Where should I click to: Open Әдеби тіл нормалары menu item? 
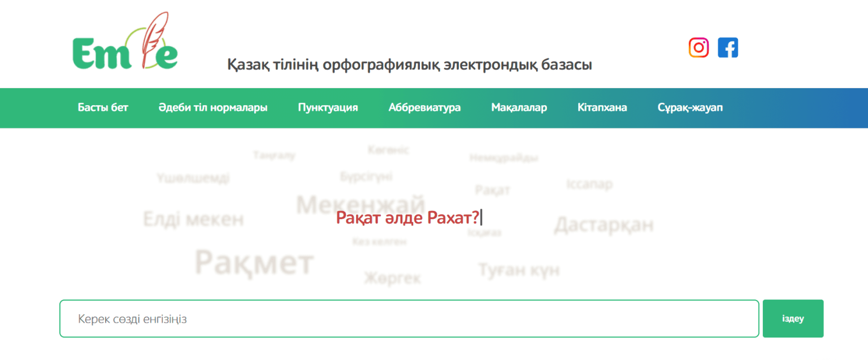click(213, 107)
